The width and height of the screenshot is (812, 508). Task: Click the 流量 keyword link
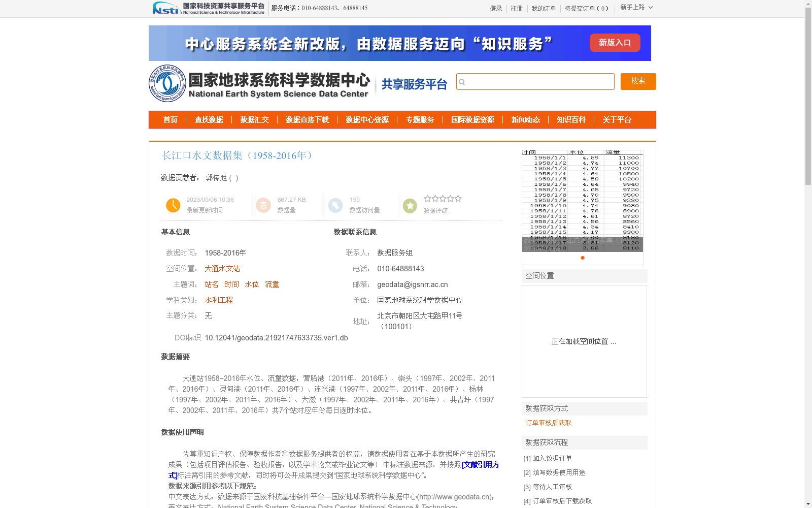272,284
